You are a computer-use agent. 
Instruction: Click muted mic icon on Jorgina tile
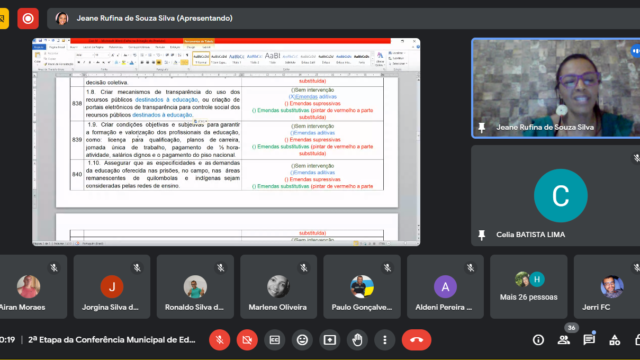pos(137,268)
